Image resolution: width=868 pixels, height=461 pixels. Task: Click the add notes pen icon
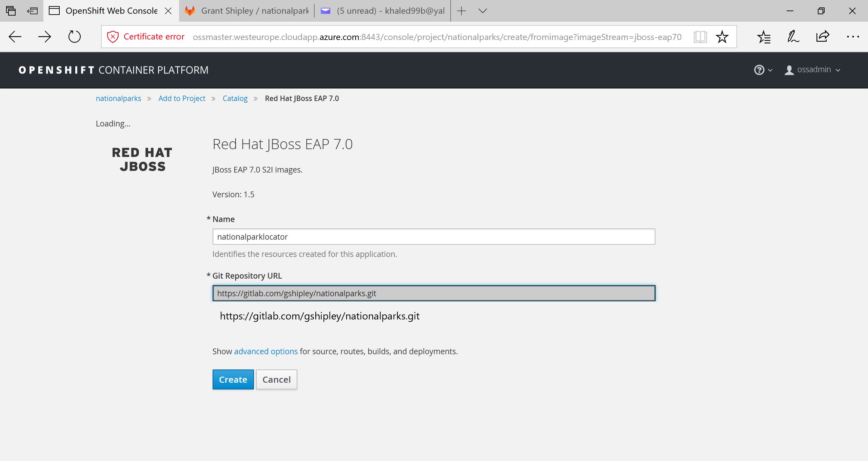793,37
